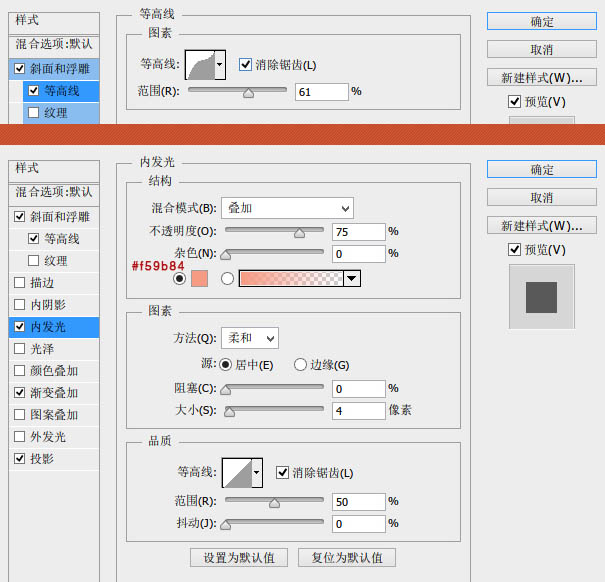Enable 图案叠加 style checkbox
Image resolution: width=605 pixels, height=582 pixels.
[x=19, y=415]
